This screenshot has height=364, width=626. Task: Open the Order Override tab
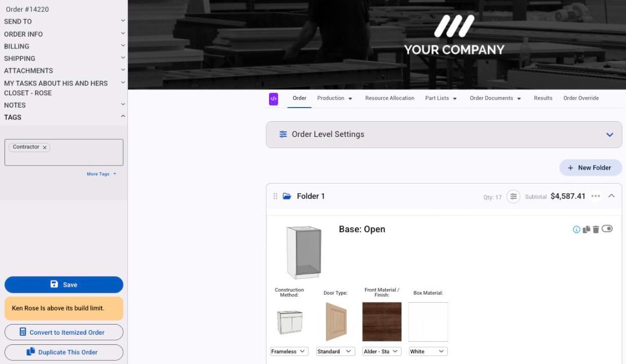pos(581,98)
